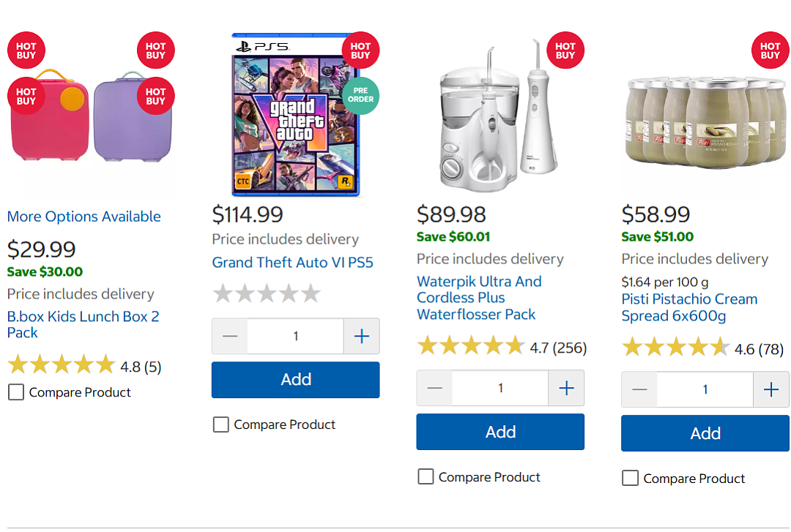Tick Compare Product for Grand Theft Auto VI
The image size is (791, 532).
(221, 424)
